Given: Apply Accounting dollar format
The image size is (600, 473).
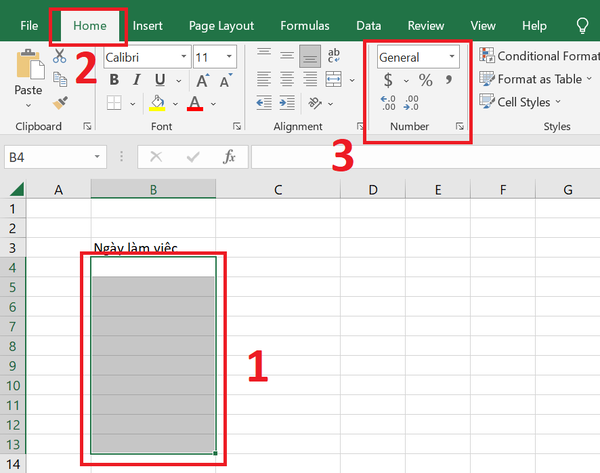Looking at the screenshot, I should click(x=388, y=80).
